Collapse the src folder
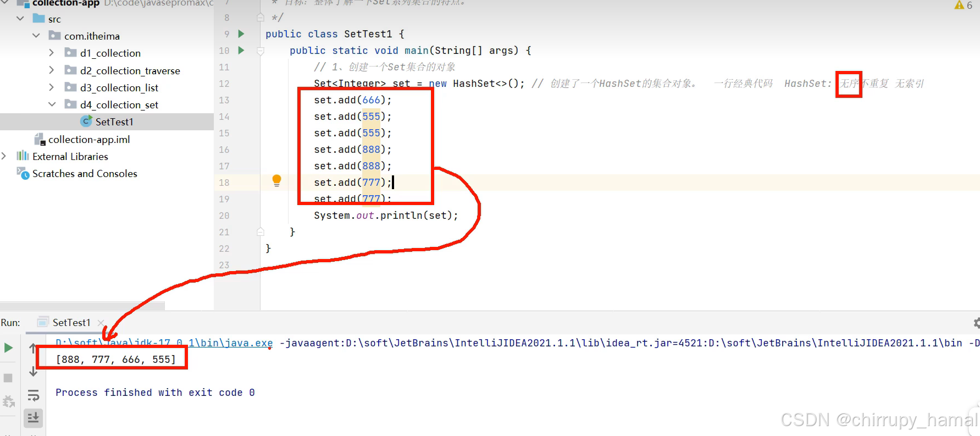The height and width of the screenshot is (436, 980). tap(20, 19)
